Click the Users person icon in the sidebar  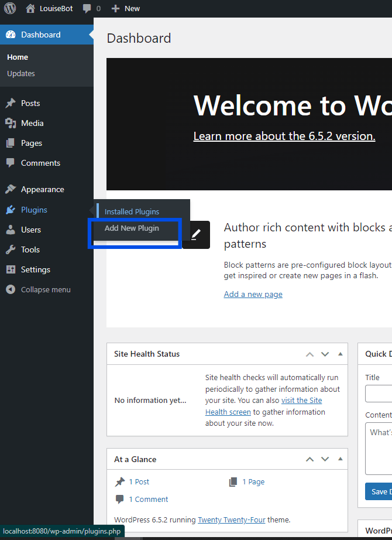(x=11, y=230)
